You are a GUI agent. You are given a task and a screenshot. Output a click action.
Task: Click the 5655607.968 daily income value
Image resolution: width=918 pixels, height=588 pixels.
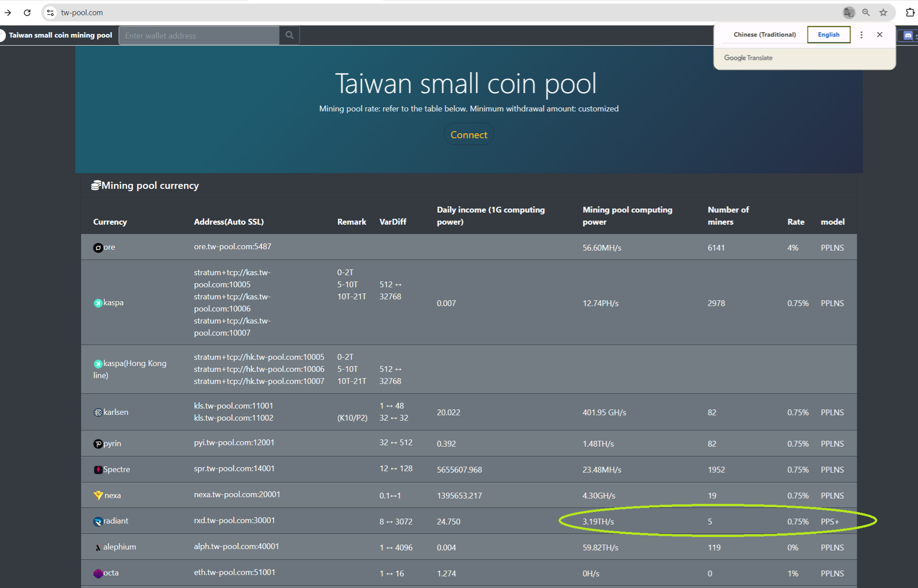pos(459,470)
